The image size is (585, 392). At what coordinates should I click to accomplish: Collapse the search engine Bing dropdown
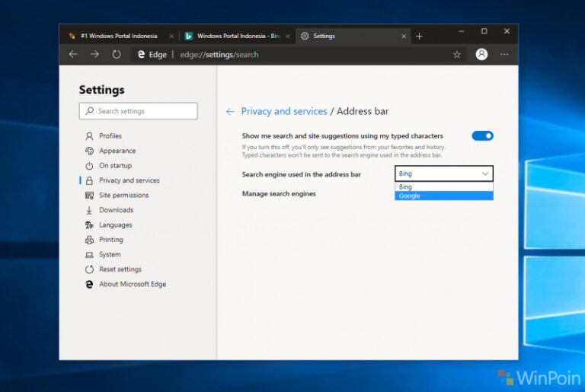pyautogui.click(x=444, y=174)
